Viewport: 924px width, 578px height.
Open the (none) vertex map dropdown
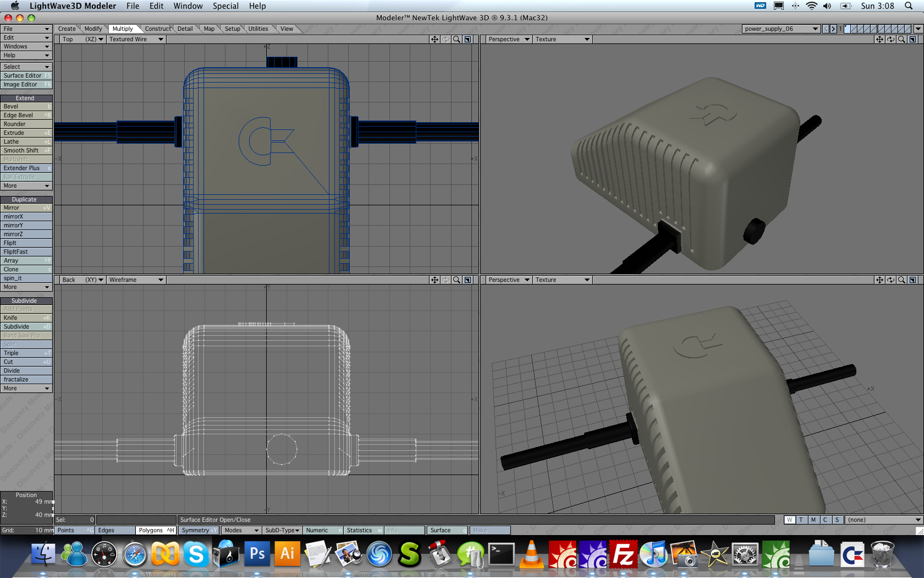point(884,520)
